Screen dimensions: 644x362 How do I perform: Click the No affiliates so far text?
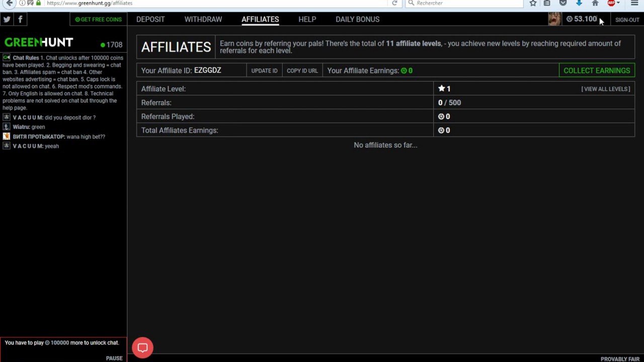click(x=385, y=145)
